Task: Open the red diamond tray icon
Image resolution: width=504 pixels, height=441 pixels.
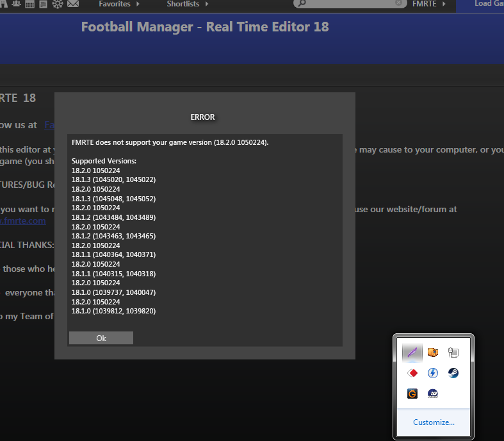Action: click(x=412, y=373)
